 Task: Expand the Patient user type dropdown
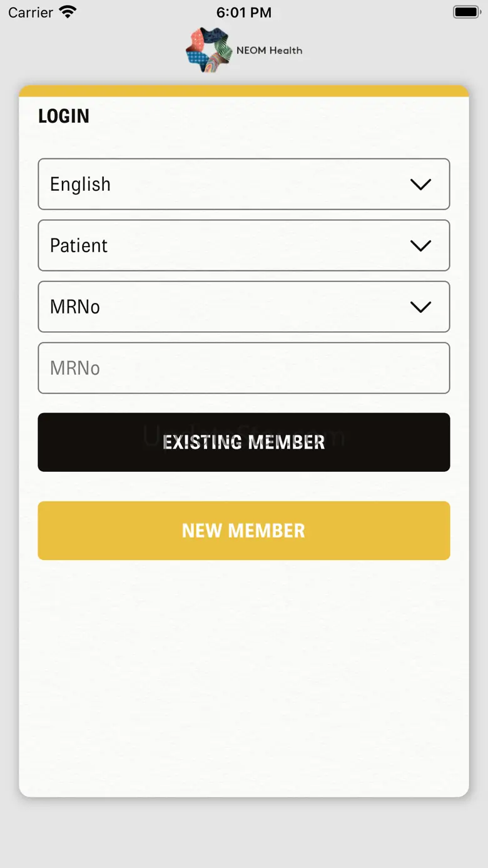click(244, 246)
